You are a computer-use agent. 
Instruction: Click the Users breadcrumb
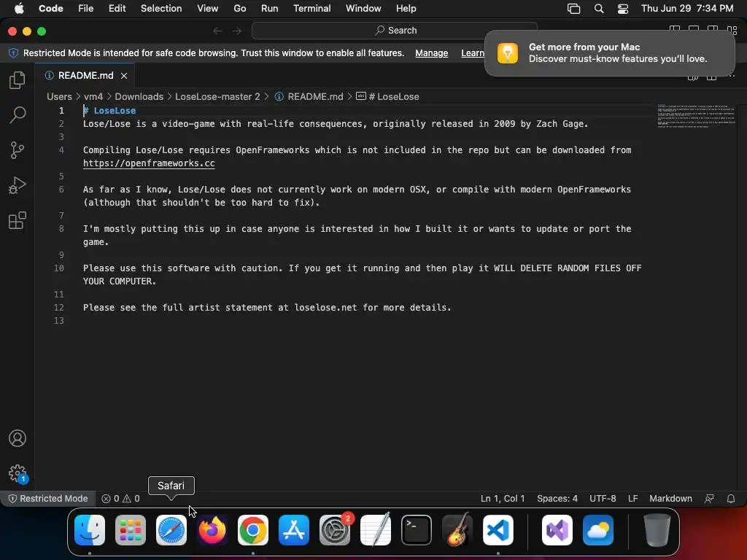click(x=59, y=97)
